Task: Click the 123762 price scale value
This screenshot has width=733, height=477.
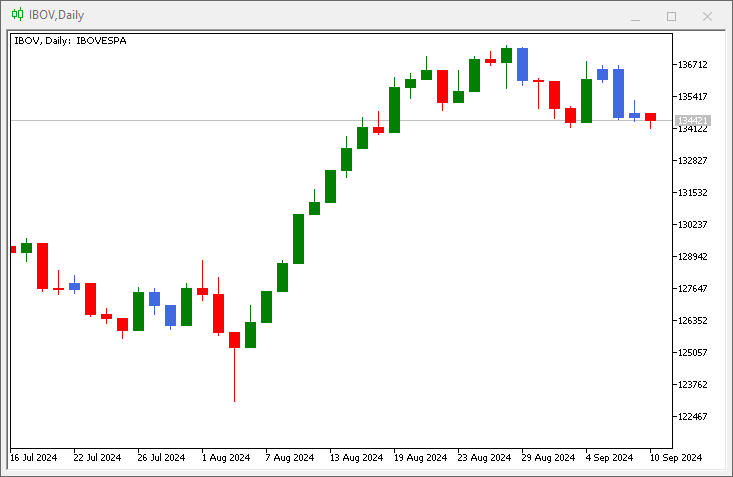Action: click(693, 385)
